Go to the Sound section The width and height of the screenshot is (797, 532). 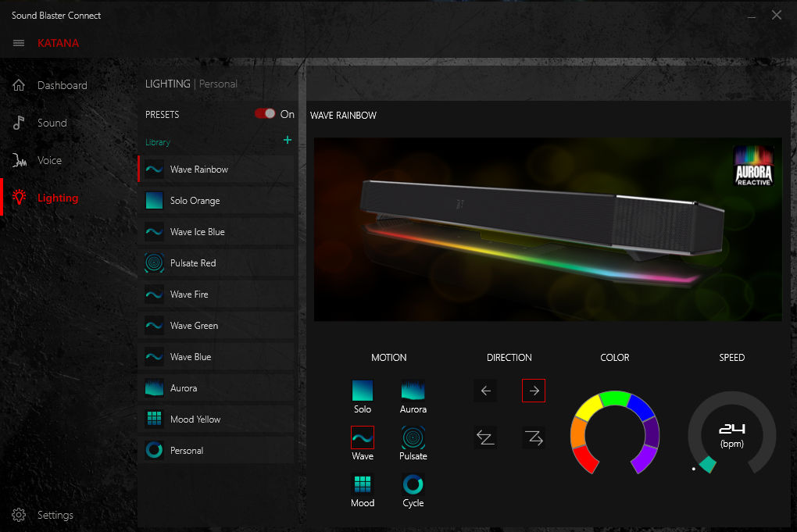52,123
